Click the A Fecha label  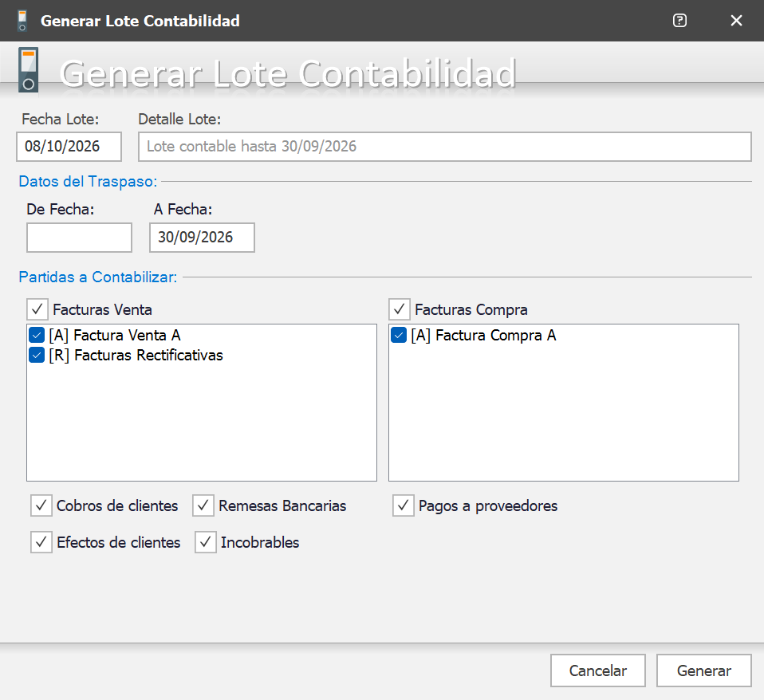click(183, 210)
